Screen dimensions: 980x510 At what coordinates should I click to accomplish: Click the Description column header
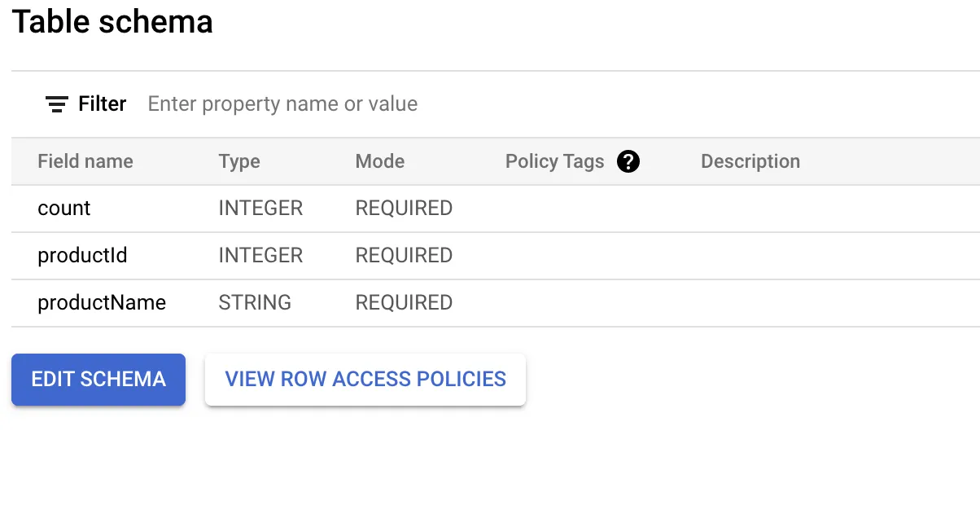[x=750, y=161]
